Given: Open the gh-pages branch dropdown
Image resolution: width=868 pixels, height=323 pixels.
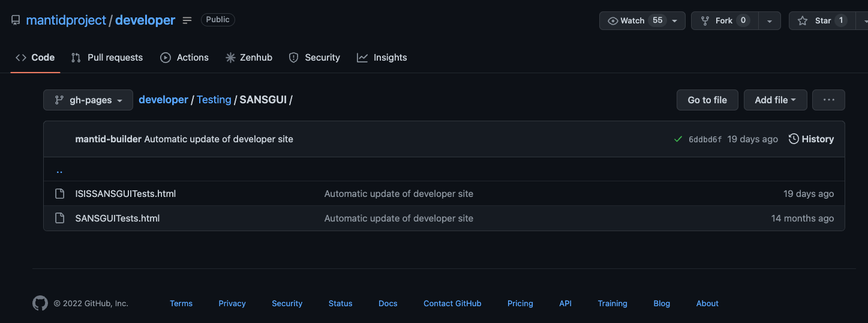Looking at the screenshot, I should 88,100.
